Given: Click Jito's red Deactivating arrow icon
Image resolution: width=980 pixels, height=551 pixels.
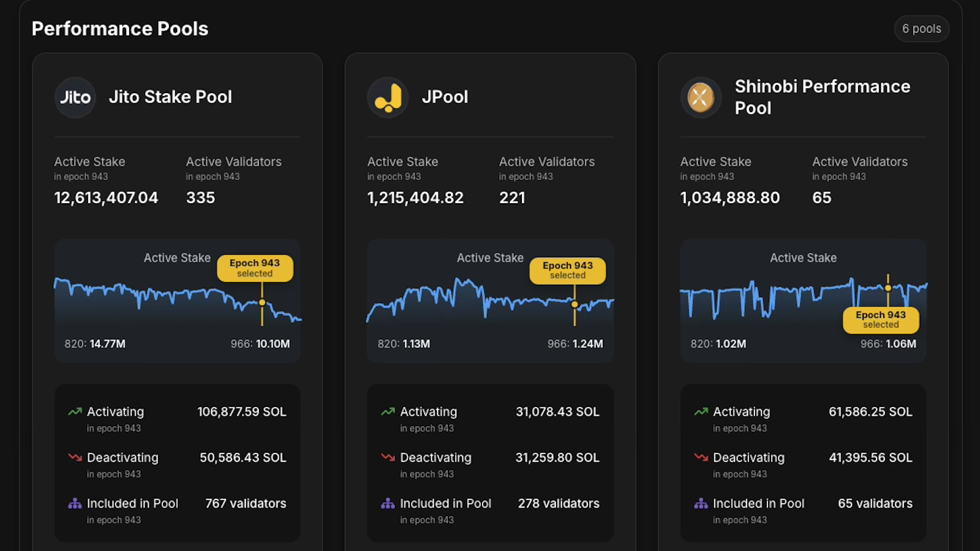Looking at the screenshot, I should 75,457.
